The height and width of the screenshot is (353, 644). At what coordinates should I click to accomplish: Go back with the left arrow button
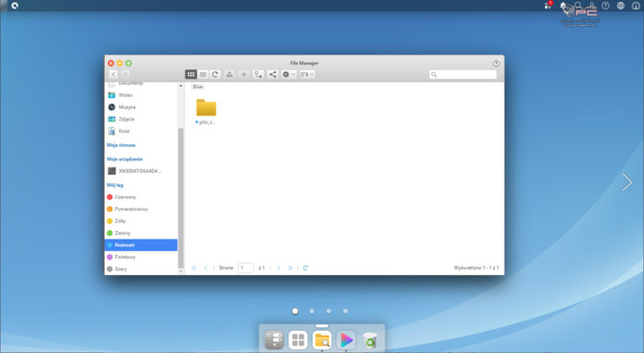(113, 74)
